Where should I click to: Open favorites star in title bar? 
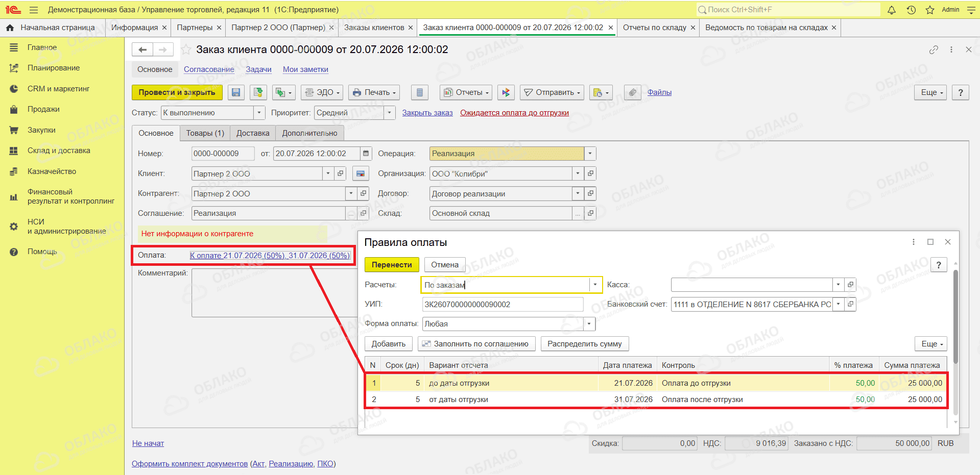click(x=930, y=10)
